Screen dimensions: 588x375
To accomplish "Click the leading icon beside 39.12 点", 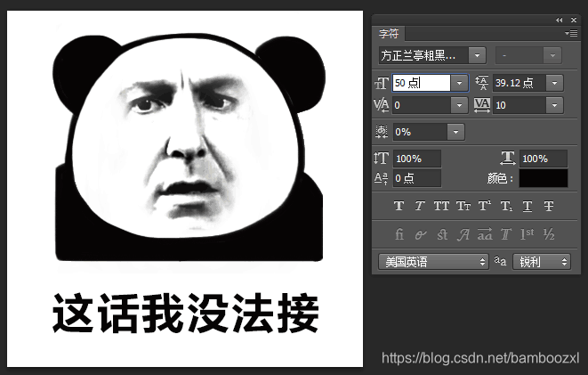I will [482, 83].
